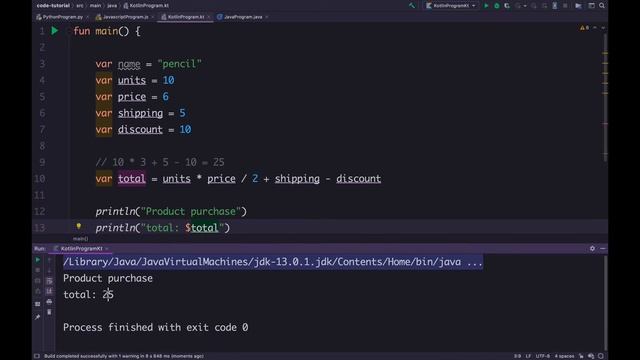Rerun program with Run panel play icon
The image size is (640, 360).
click(38, 260)
